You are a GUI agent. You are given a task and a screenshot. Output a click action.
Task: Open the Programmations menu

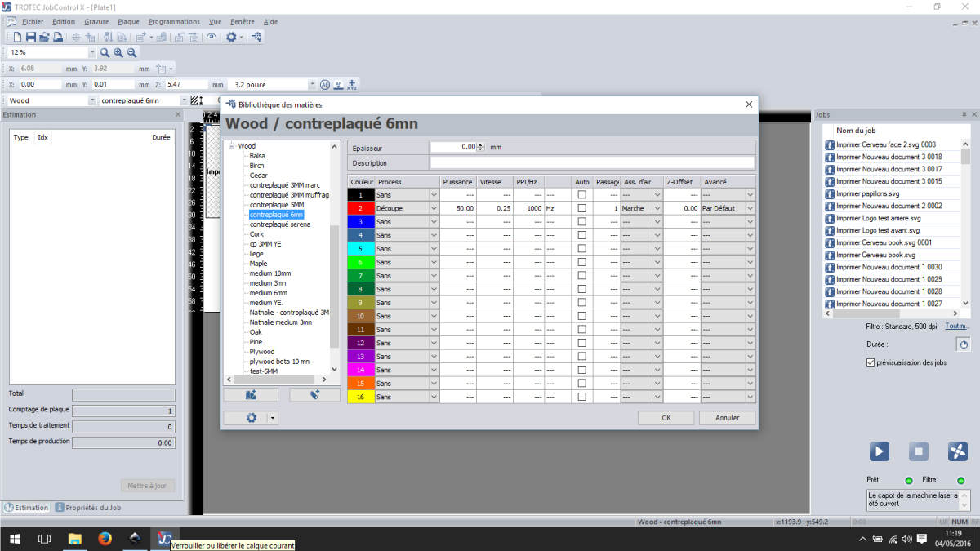click(x=174, y=22)
